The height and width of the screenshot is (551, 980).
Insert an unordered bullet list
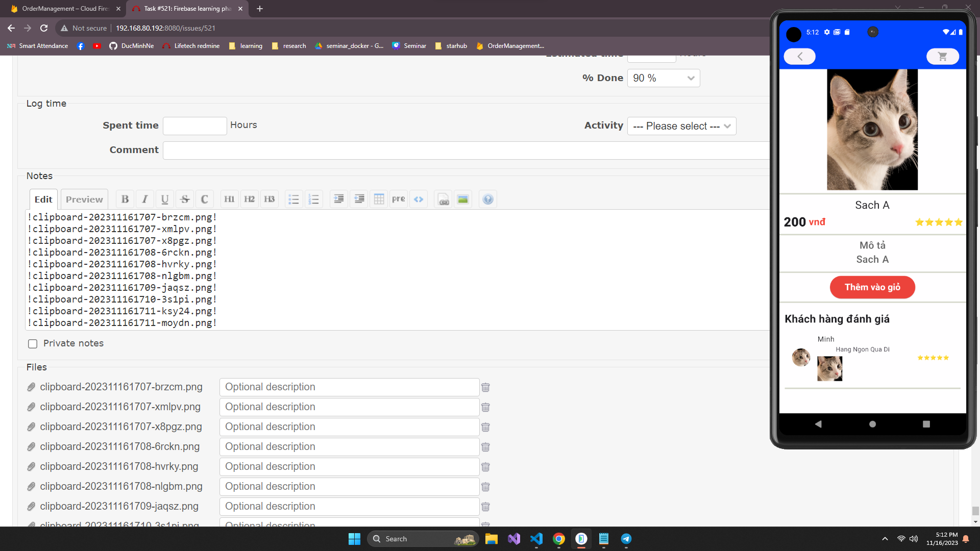click(293, 199)
